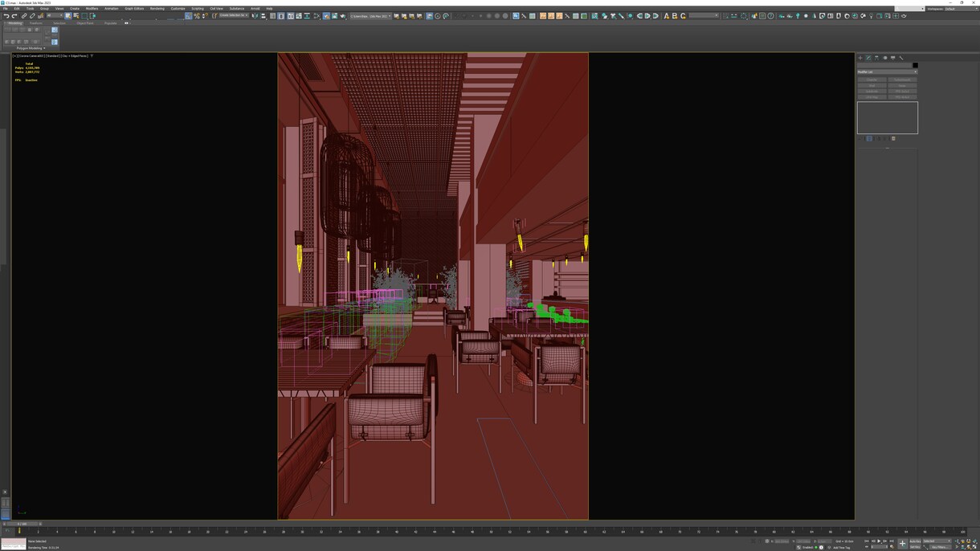The image size is (980, 551).
Task: Open the Hierarchy command panel tab
Action: point(876,58)
